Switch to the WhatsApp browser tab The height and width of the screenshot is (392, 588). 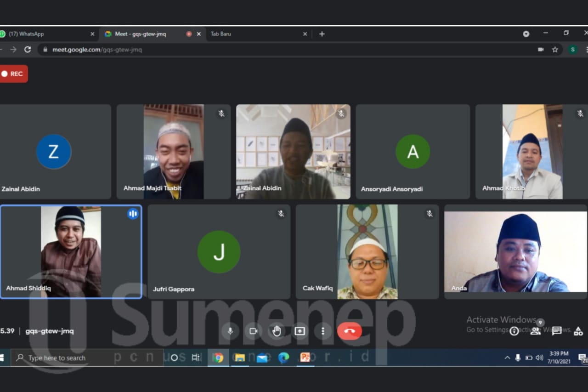point(46,34)
